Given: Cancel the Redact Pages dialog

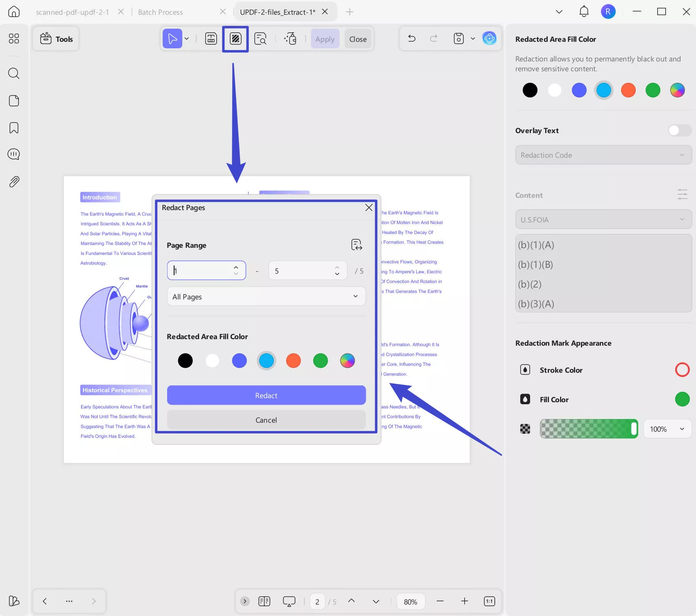Looking at the screenshot, I should coord(266,420).
